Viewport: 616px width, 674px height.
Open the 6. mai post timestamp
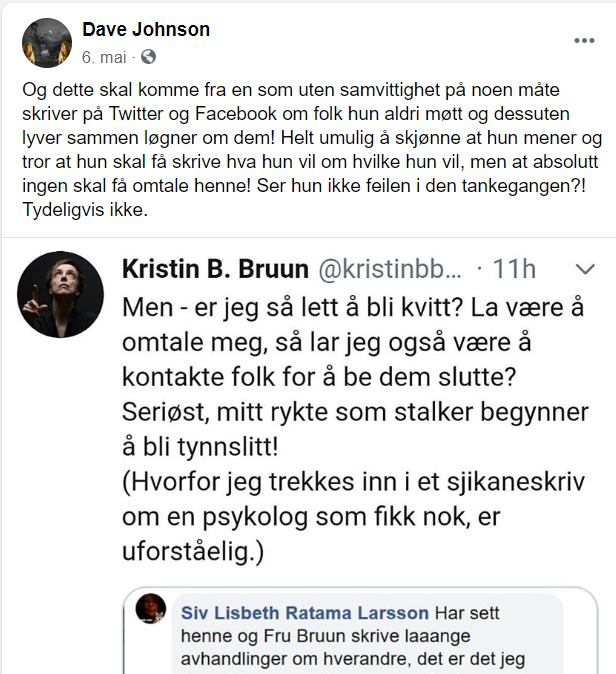[104, 57]
